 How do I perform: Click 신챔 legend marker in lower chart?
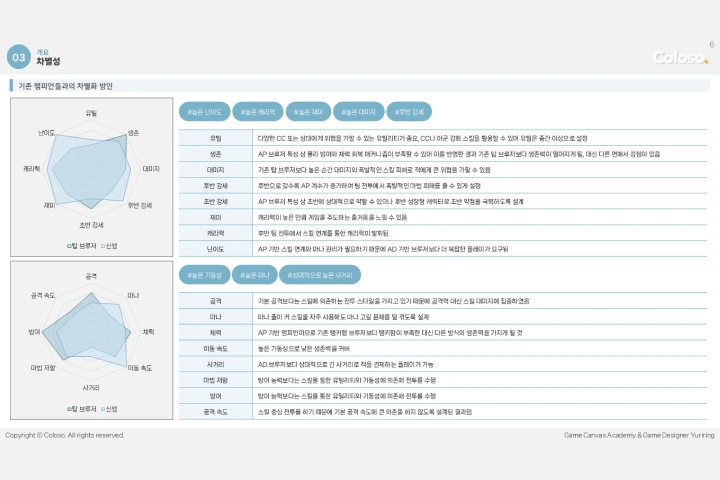pos(103,409)
